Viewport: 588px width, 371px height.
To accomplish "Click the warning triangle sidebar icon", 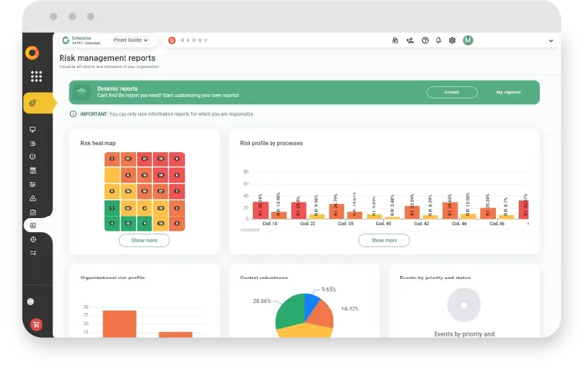I will (x=33, y=198).
